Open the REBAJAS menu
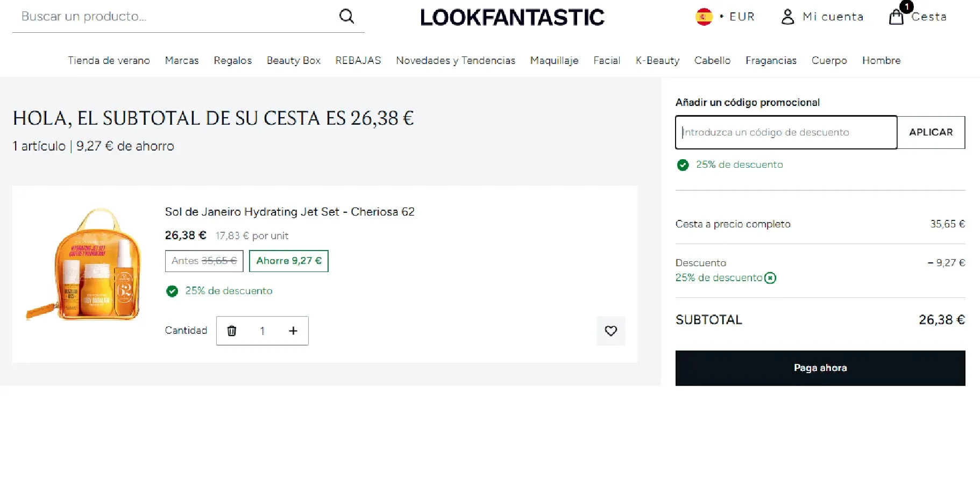The height and width of the screenshot is (493, 980). pyautogui.click(x=358, y=61)
